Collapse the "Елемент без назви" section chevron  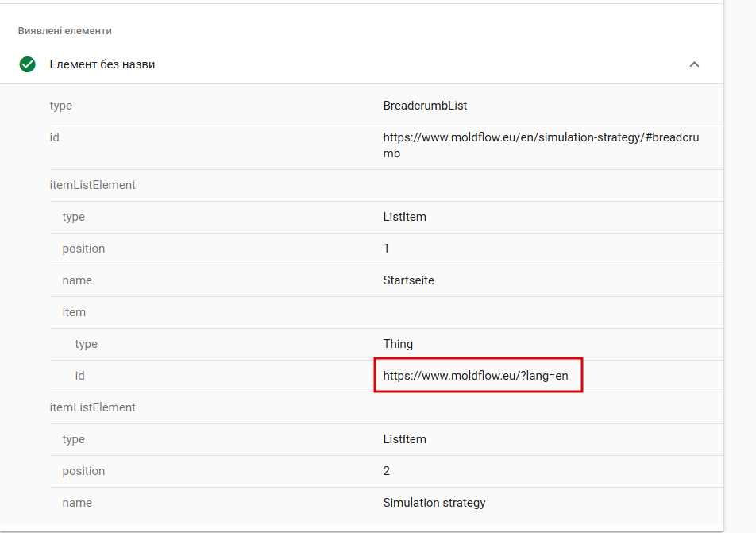click(694, 64)
